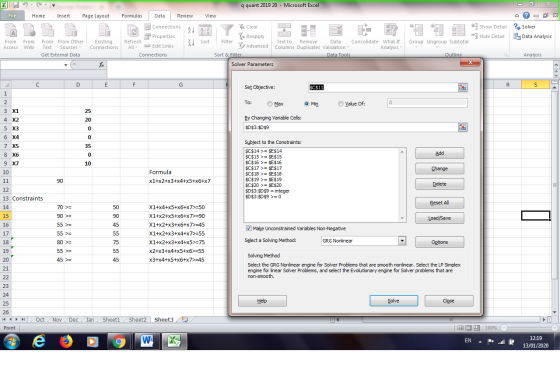Click the Value Of number field
This screenshot has height=386, width=560.
click(427, 103)
